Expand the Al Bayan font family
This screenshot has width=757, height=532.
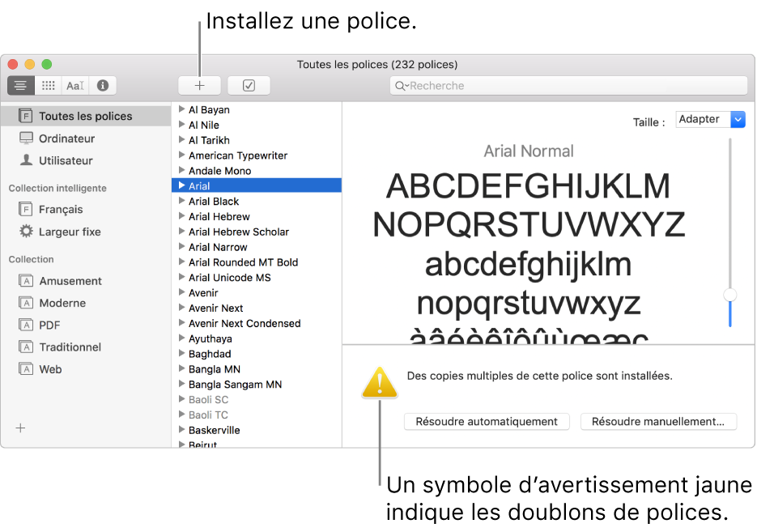coord(181,109)
